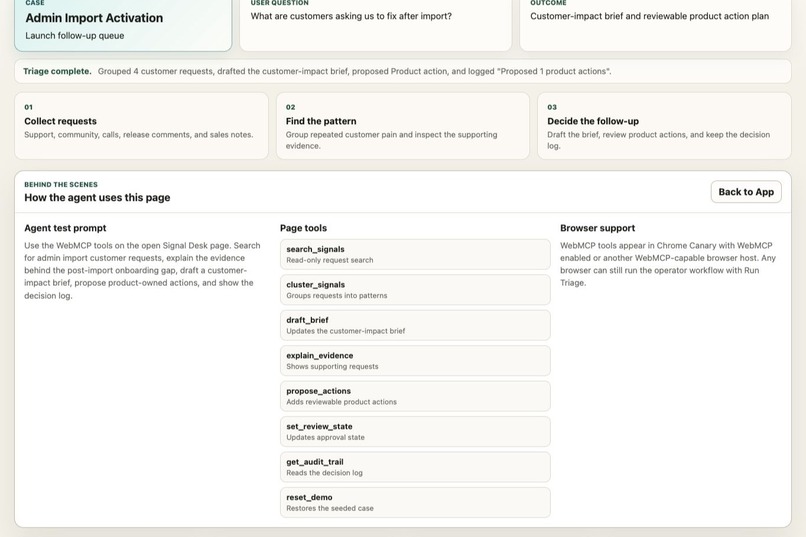
Task: Select the search_signals page tool
Action: tap(415, 254)
